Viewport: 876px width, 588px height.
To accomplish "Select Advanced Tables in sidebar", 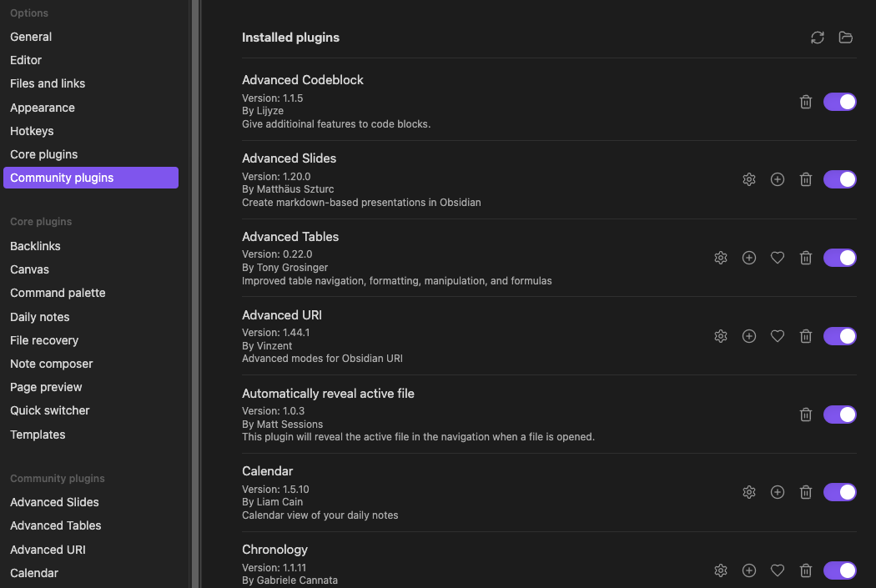I will 91,526.
